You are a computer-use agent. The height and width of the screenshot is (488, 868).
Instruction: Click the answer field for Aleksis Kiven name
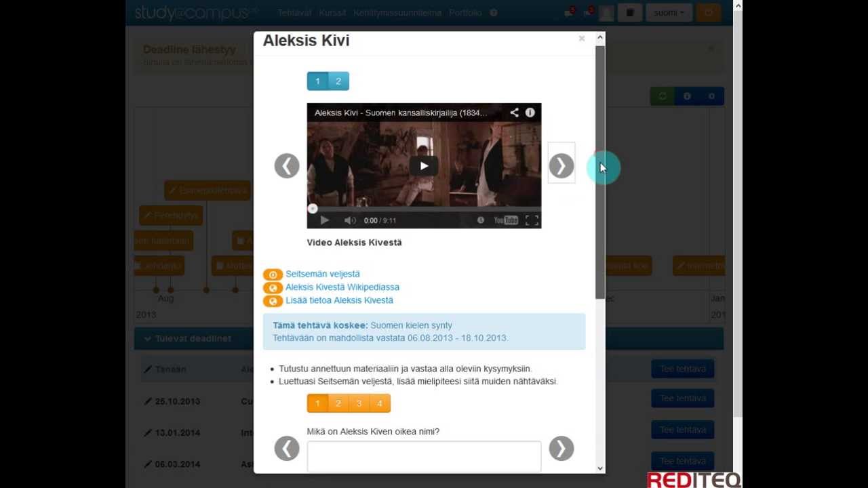tap(424, 456)
